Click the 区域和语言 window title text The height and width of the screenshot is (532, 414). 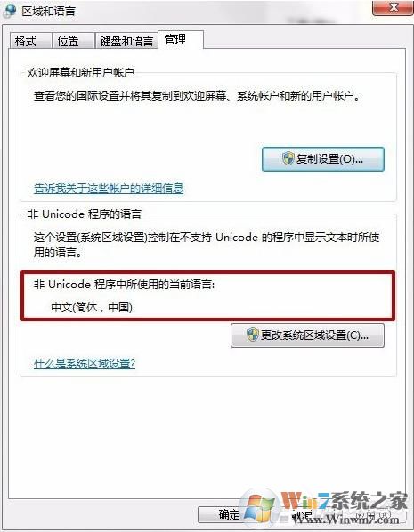click(x=48, y=11)
